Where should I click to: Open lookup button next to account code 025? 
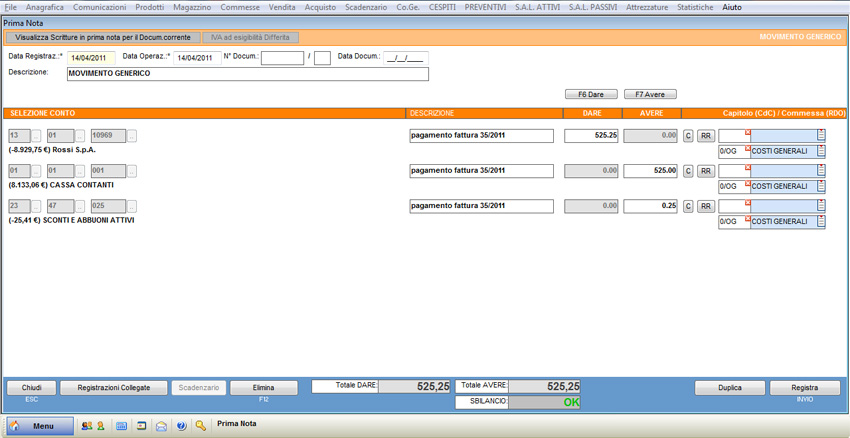(132, 207)
